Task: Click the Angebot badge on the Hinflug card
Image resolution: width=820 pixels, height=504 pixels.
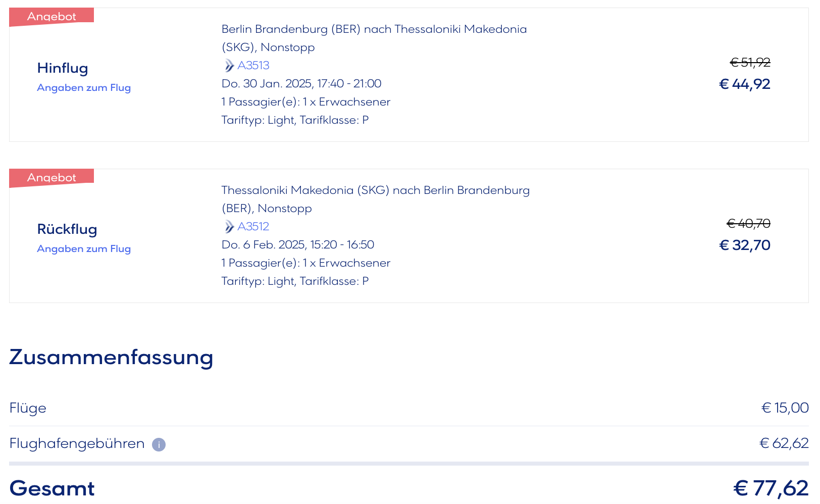Action: 52,17
